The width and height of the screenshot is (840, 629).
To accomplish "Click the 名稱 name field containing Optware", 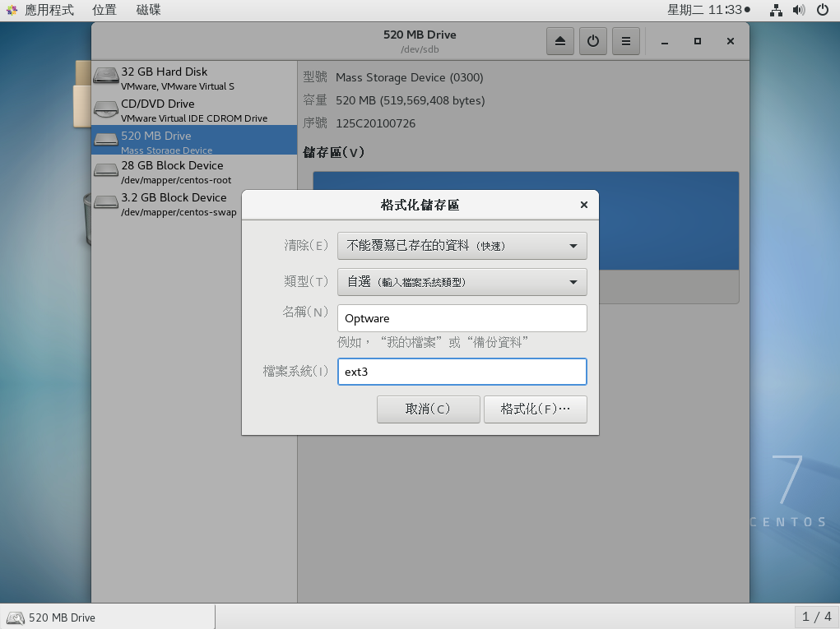I will (462, 318).
